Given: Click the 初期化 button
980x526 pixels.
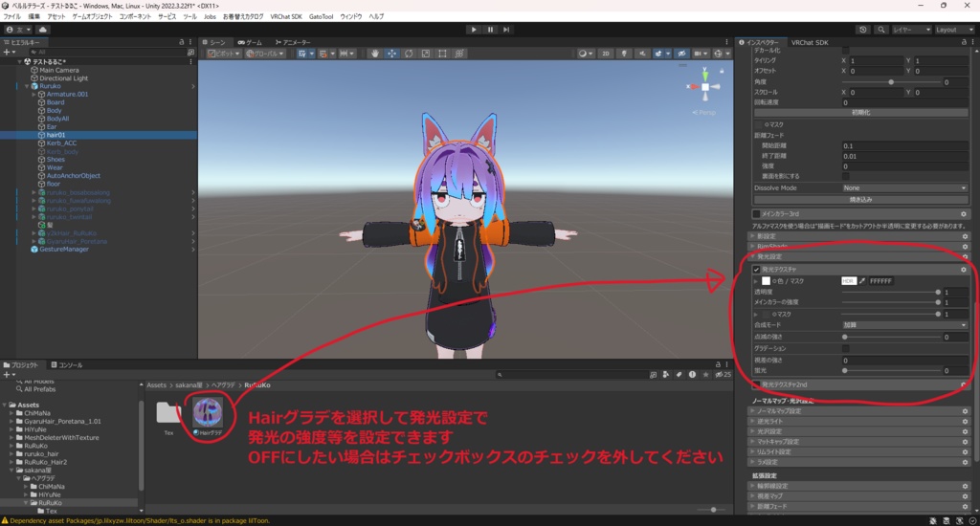Looking at the screenshot, I should [860, 113].
